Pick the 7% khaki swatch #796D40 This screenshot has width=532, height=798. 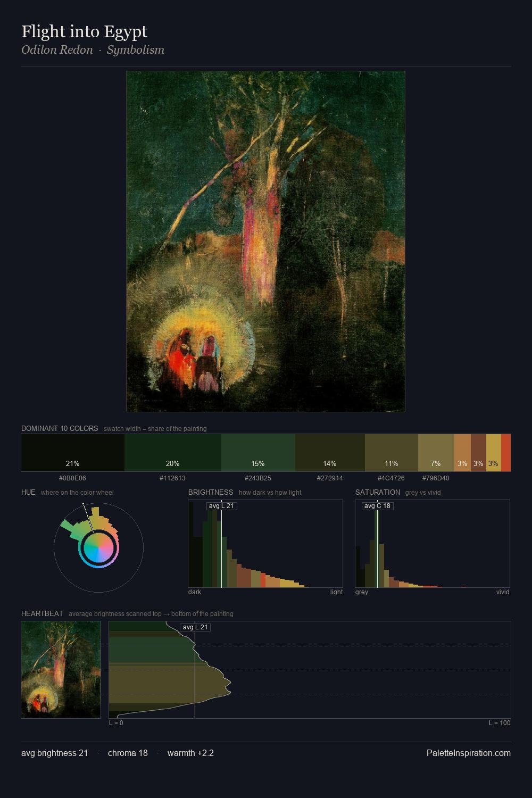click(x=436, y=453)
